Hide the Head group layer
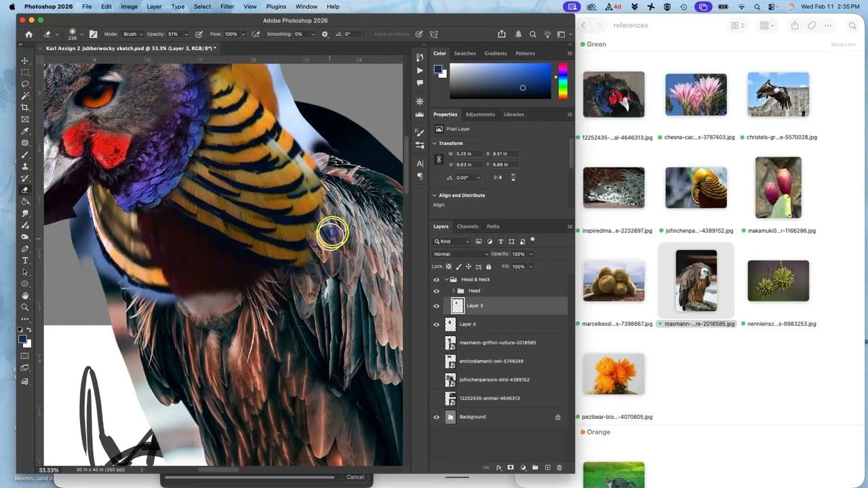This screenshot has width=868, height=488. 436,291
